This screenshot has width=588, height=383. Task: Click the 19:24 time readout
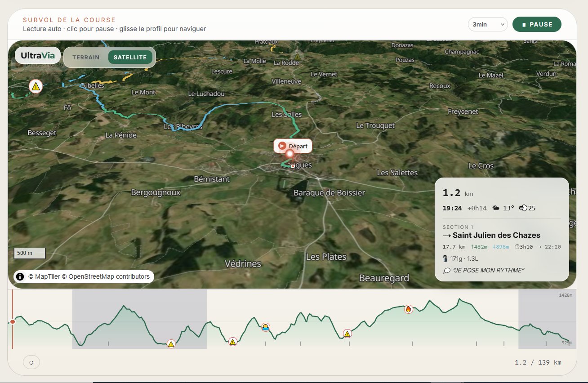pyautogui.click(x=452, y=208)
